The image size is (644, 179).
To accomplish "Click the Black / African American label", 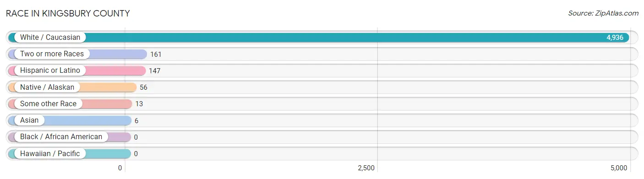I will click(x=61, y=136).
